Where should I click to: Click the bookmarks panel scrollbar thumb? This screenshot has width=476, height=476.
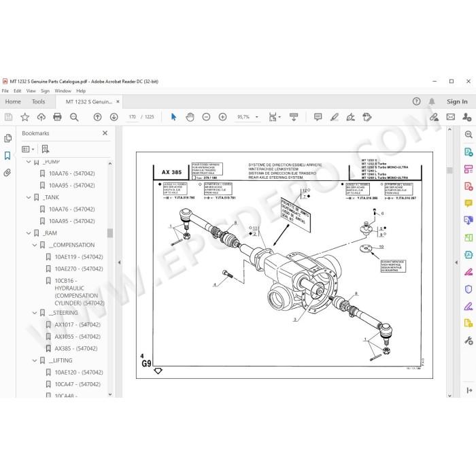(110, 233)
